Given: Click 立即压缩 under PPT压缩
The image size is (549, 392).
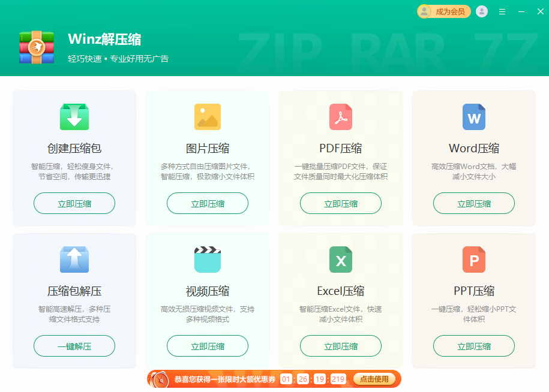Looking at the screenshot, I should (x=473, y=346).
